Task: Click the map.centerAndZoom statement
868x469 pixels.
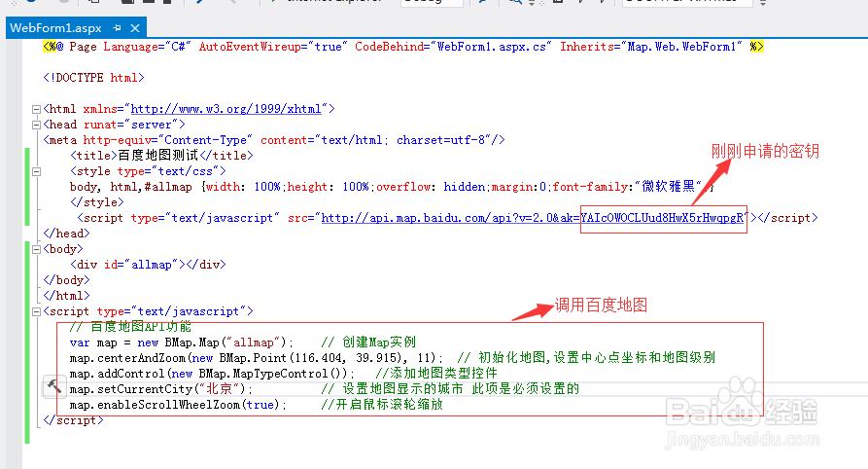Action: click(x=257, y=358)
